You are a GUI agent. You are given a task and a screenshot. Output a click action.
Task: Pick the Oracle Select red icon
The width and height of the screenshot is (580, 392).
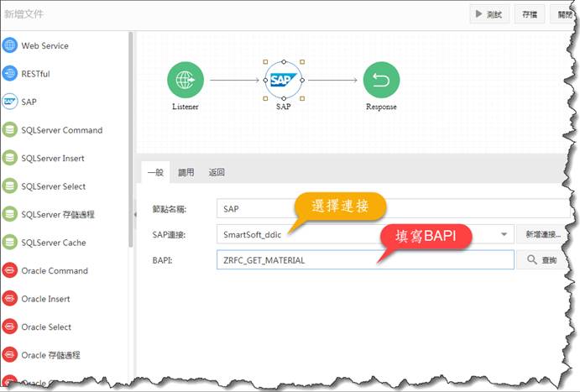[9, 327]
